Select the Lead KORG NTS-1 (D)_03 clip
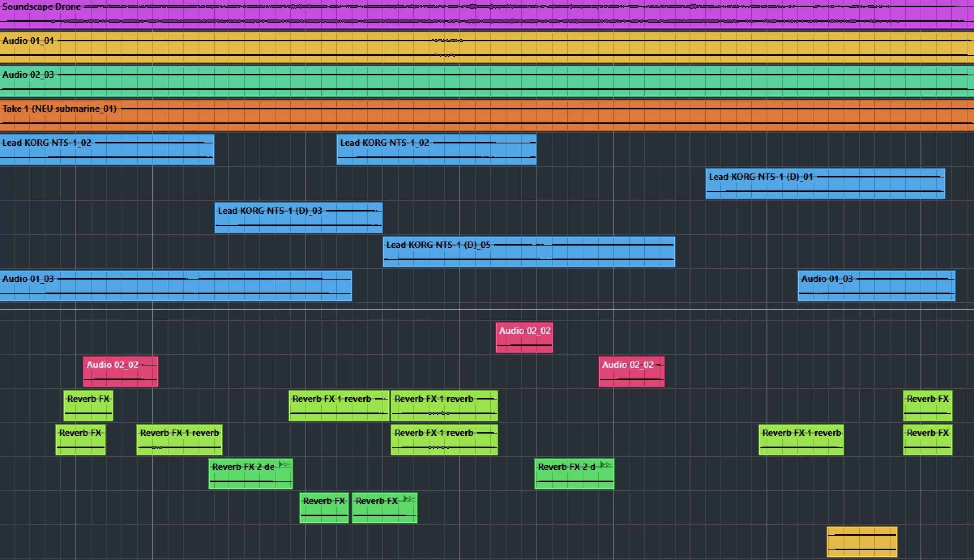 coord(298,218)
